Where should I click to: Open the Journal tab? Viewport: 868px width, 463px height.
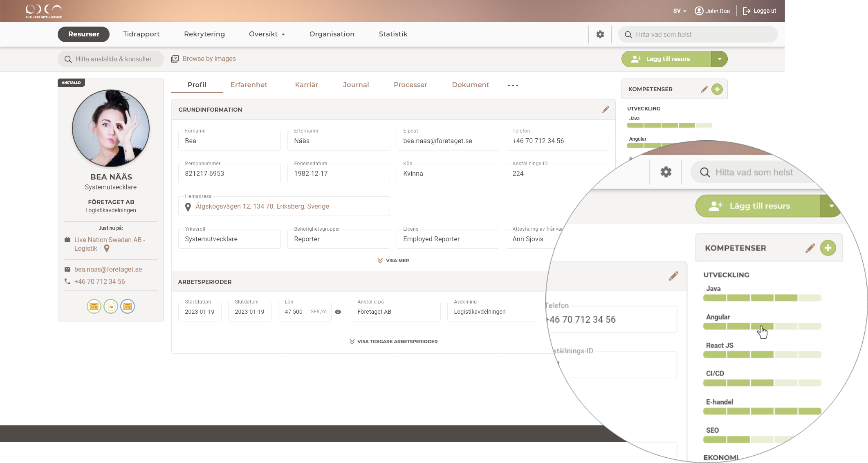click(356, 85)
